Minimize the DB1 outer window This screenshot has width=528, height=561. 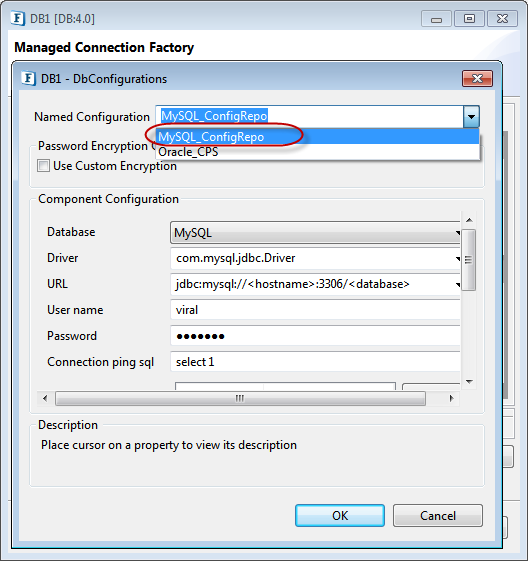coord(436,18)
